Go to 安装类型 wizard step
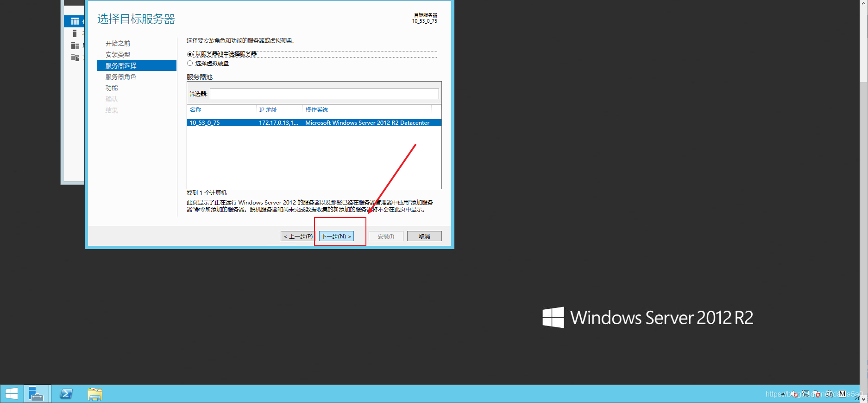 (x=118, y=54)
